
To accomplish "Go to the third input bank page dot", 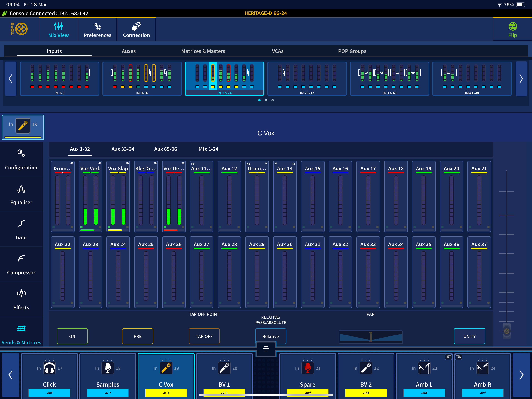I will point(272,100).
